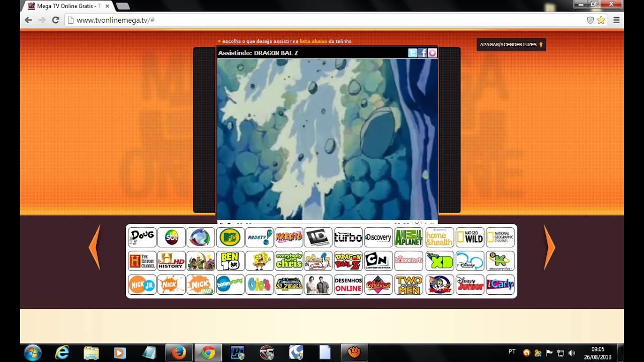Screen dimensions: 644x362
Task: Open the Dragon Ball Z channel
Action: pyautogui.click(x=348, y=261)
